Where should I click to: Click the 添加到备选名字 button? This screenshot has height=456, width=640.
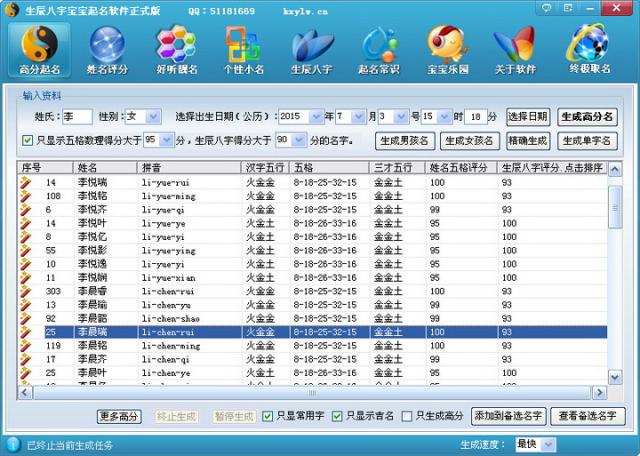click(508, 416)
